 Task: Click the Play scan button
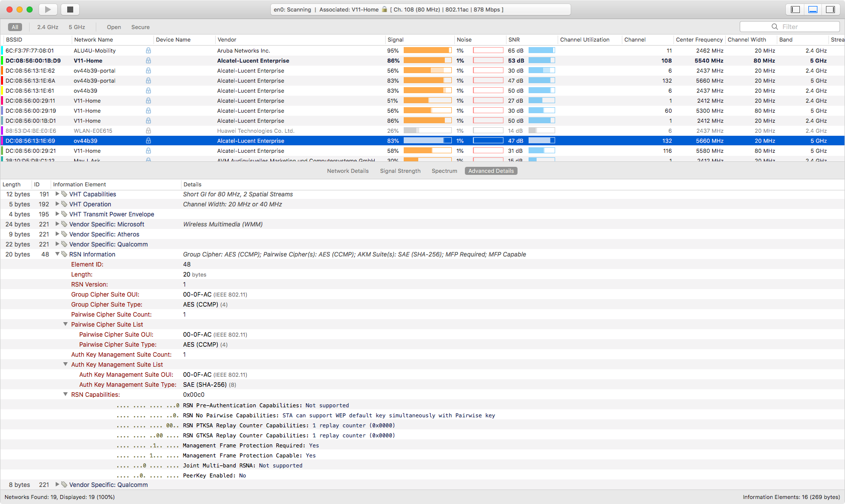pos(48,10)
